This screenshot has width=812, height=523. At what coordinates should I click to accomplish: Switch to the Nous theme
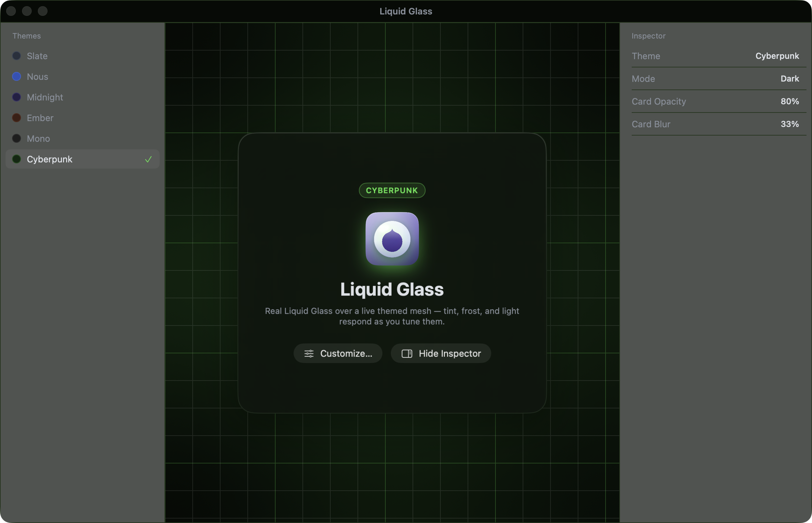coord(83,77)
